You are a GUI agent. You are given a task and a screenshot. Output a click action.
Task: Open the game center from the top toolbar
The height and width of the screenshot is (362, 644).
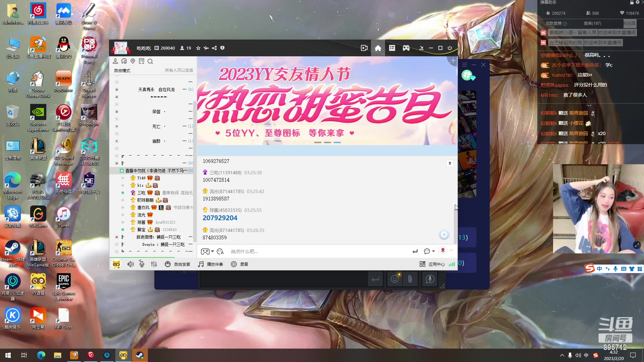pyautogui.click(x=406, y=48)
